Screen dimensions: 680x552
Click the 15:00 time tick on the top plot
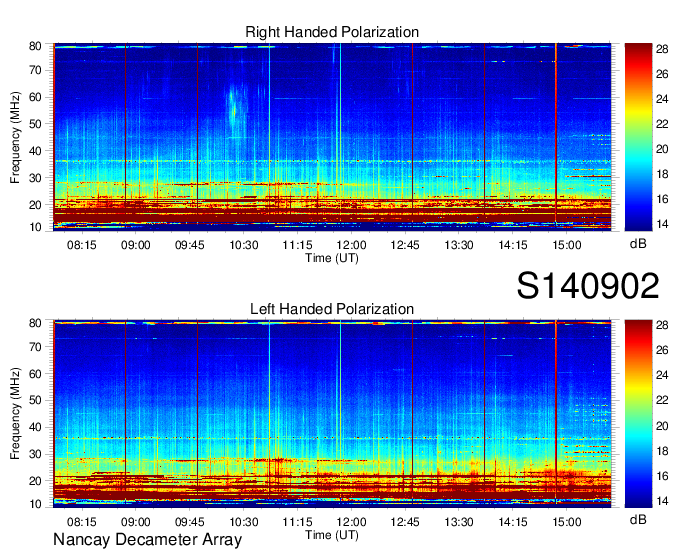pyautogui.click(x=567, y=245)
